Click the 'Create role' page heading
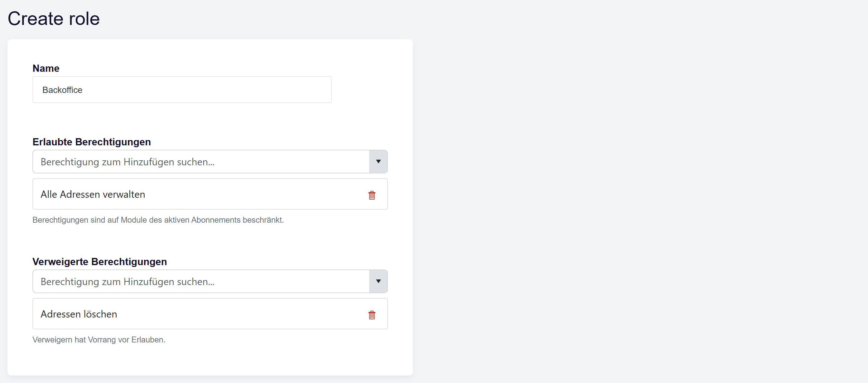Screen dimensions: 868x383 pos(54,18)
